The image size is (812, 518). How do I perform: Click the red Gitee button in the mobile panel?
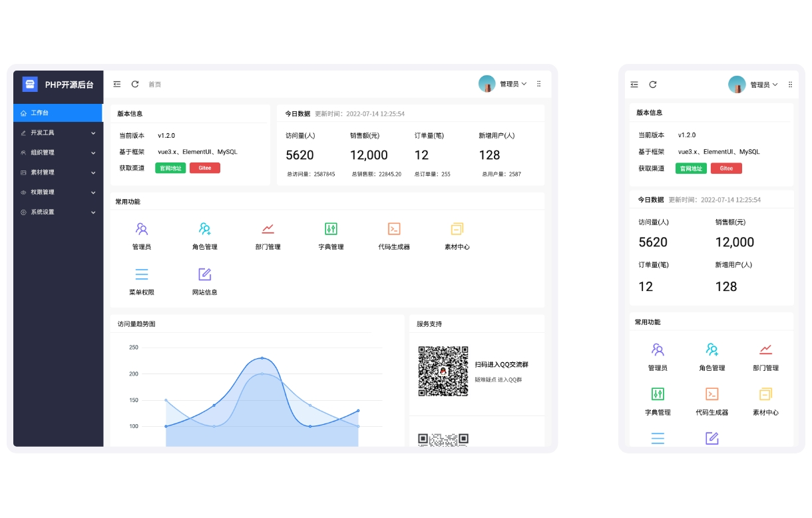click(x=726, y=168)
